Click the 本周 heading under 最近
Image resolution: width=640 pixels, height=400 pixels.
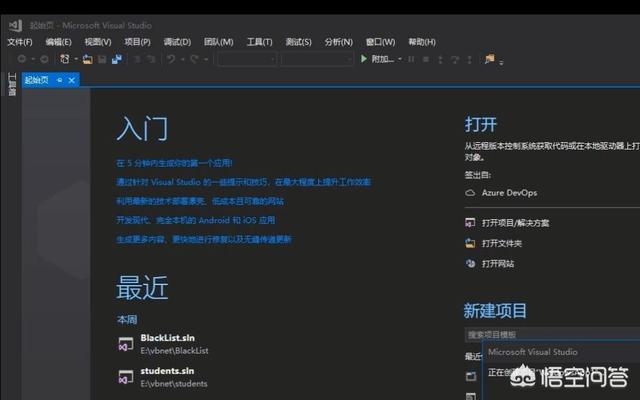tap(127, 320)
